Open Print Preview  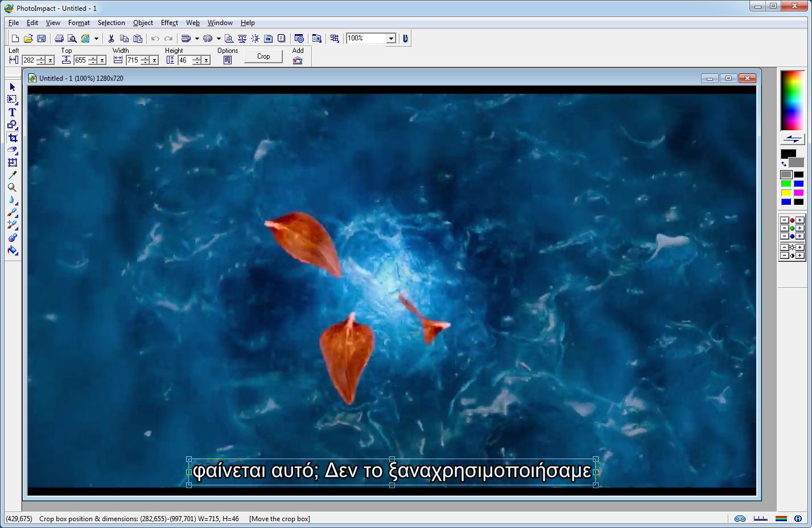72,38
